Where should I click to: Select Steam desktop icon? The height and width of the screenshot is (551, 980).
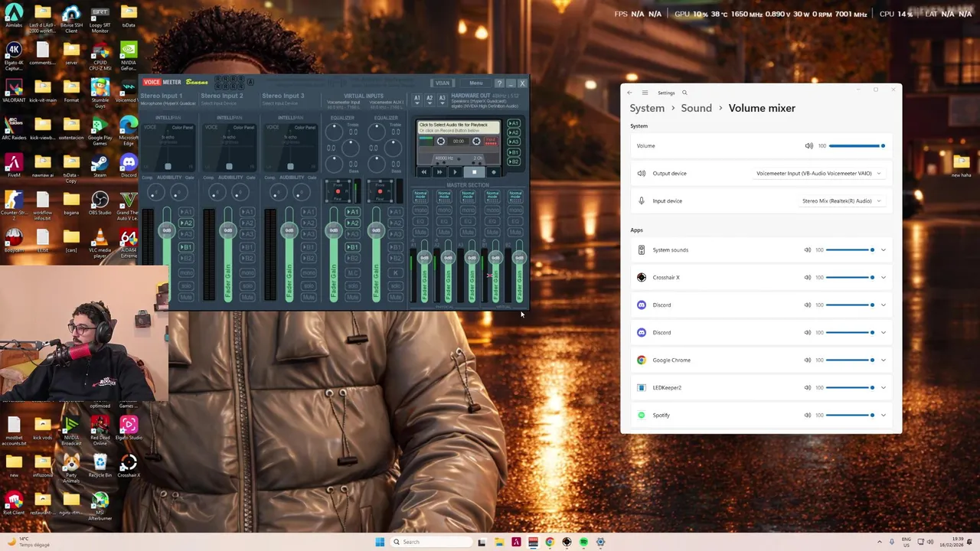pos(100,166)
